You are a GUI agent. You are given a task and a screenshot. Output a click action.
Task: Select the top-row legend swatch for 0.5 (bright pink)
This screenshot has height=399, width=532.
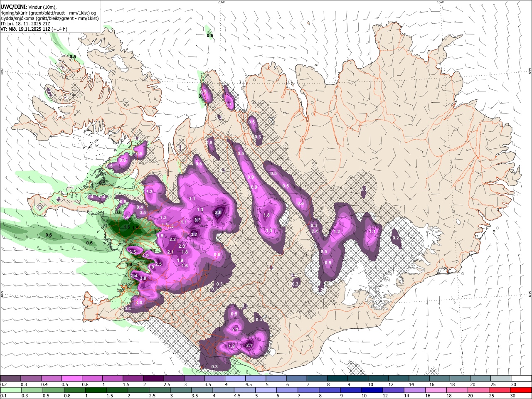click(72, 378)
